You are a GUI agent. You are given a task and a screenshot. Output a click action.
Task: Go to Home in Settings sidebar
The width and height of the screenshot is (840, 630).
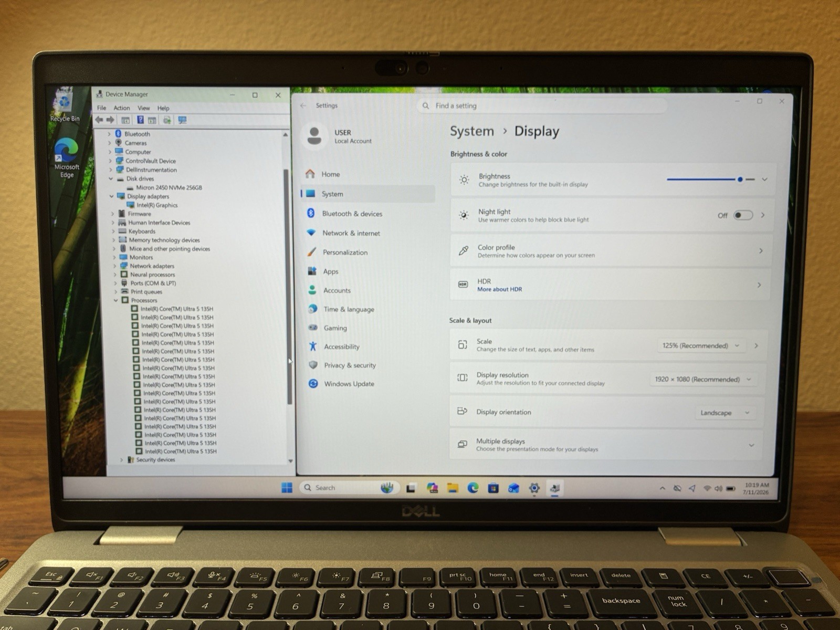point(367,174)
